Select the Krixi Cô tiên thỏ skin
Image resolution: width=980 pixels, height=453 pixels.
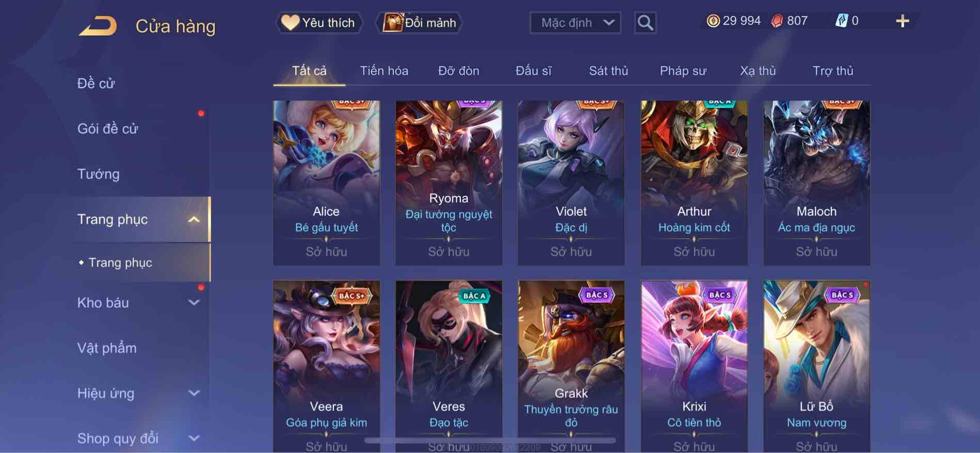(694, 366)
